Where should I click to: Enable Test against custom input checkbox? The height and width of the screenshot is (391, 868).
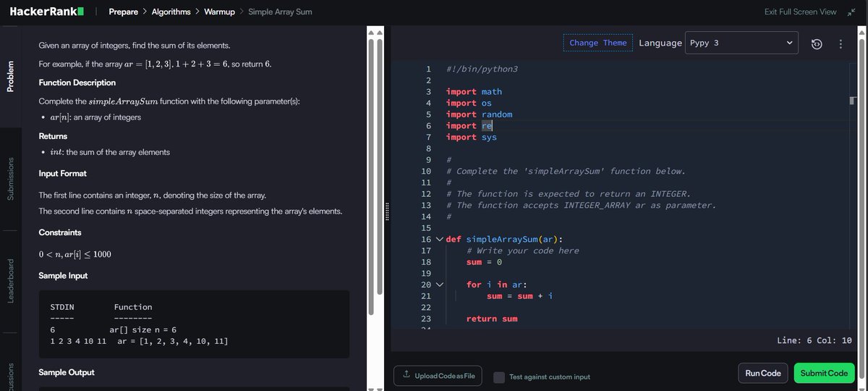pos(499,377)
